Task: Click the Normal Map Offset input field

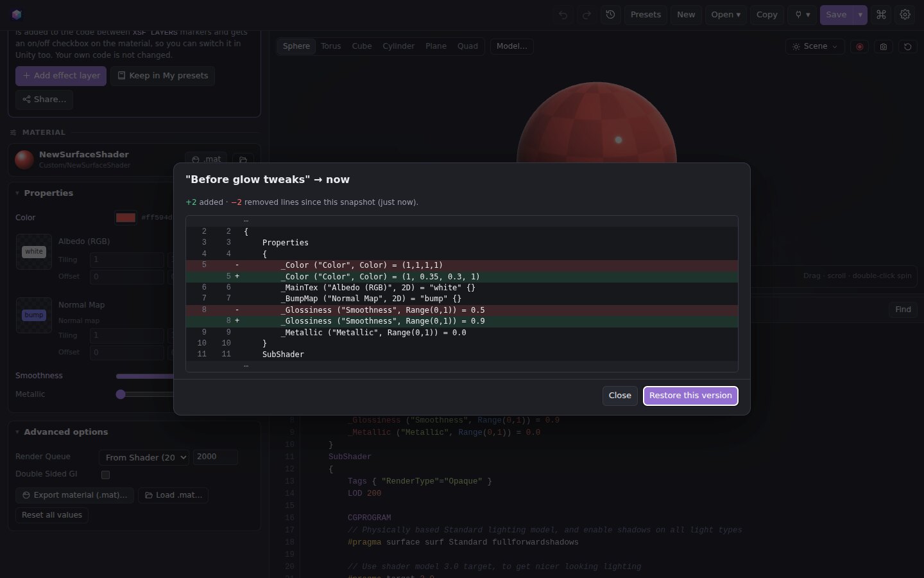Action: pyautogui.click(x=126, y=353)
